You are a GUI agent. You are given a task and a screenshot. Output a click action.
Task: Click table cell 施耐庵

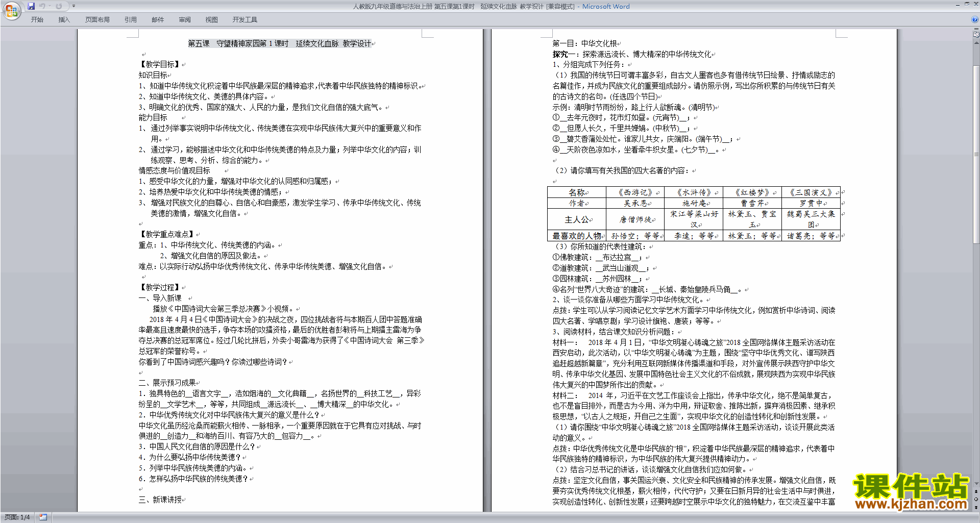[694, 204]
